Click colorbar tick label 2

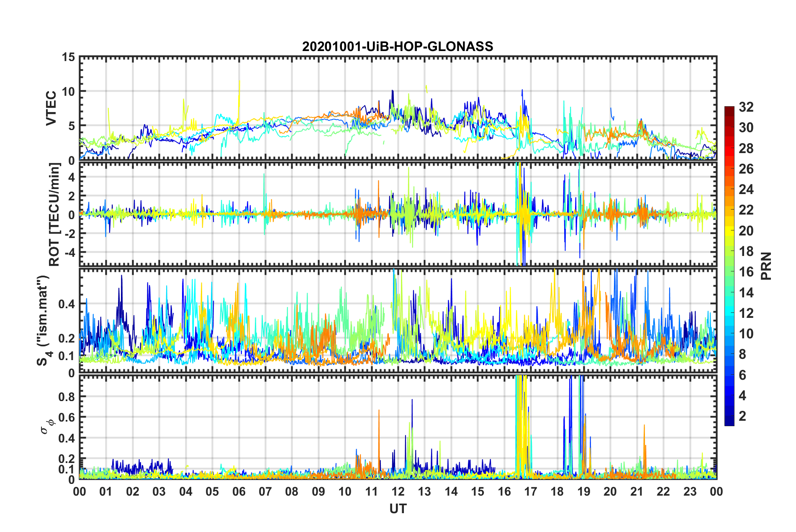click(x=742, y=416)
